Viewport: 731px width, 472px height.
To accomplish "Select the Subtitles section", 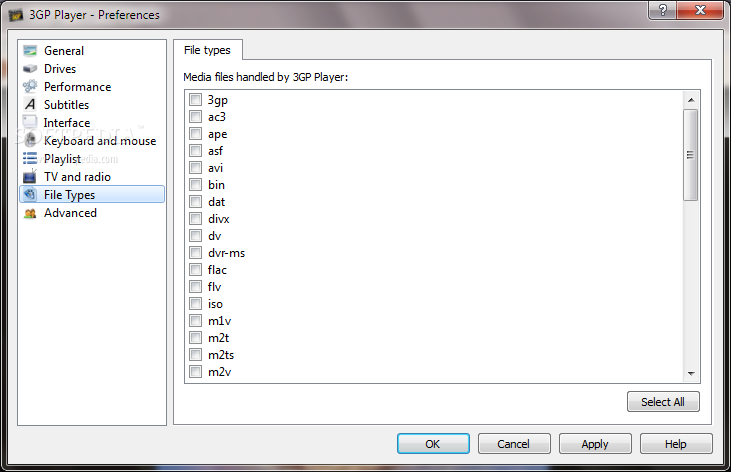I will (92, 104).
